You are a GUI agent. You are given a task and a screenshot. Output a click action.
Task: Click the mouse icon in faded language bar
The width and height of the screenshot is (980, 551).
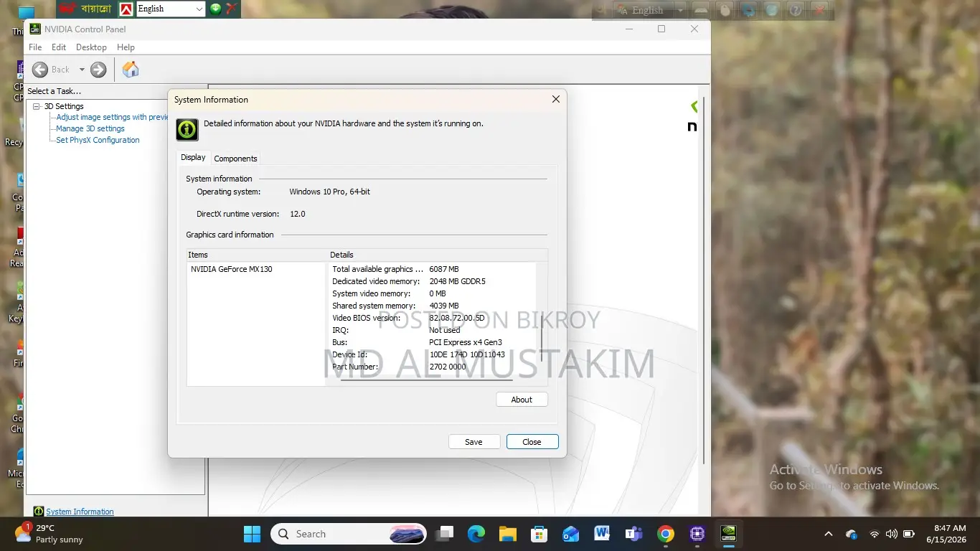725,10
